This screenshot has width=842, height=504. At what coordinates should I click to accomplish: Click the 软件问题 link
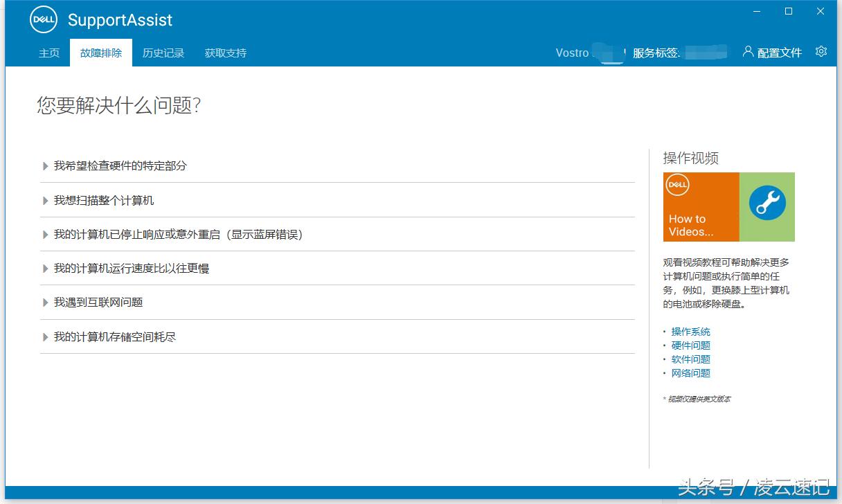(x=690, y=359)
